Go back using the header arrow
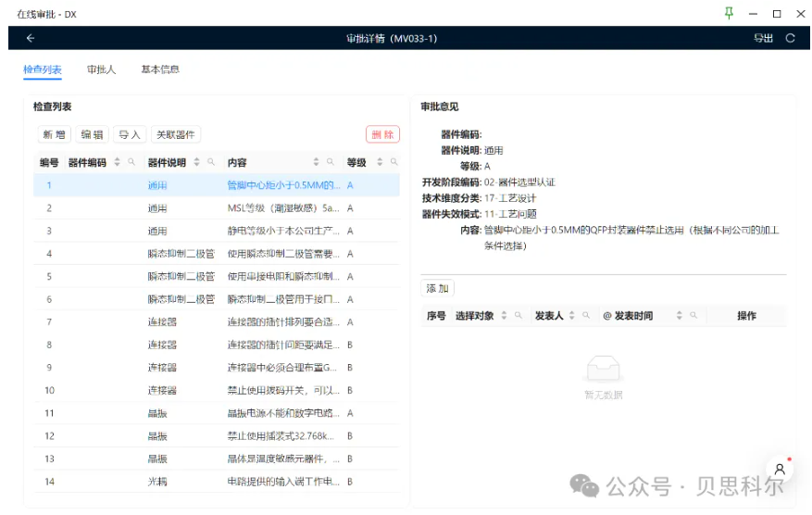The image size is (812, 515). [x=31, y=38]
